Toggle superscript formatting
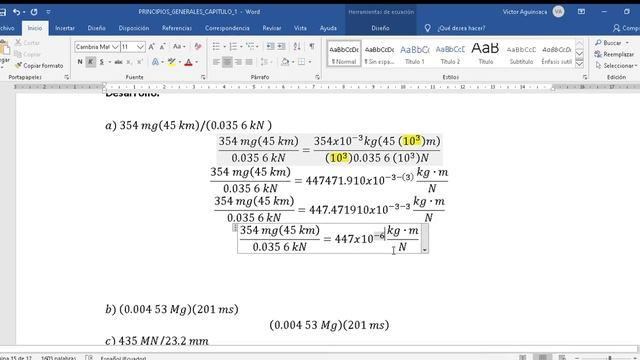Screen dimensions: 640x360 tap(140, 62)
